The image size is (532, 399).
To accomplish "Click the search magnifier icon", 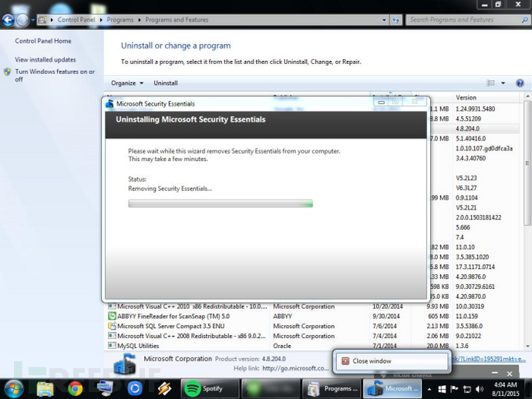I will [x=524, y=20].
